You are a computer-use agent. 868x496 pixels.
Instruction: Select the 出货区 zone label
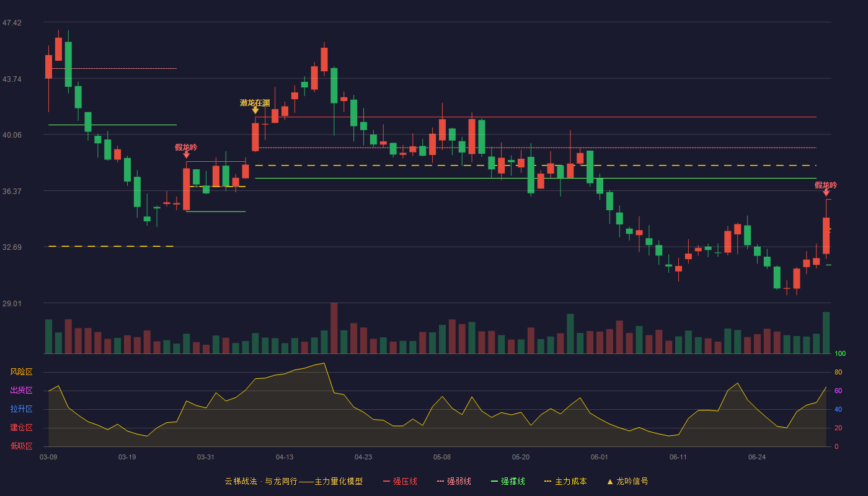pos(21,391)
